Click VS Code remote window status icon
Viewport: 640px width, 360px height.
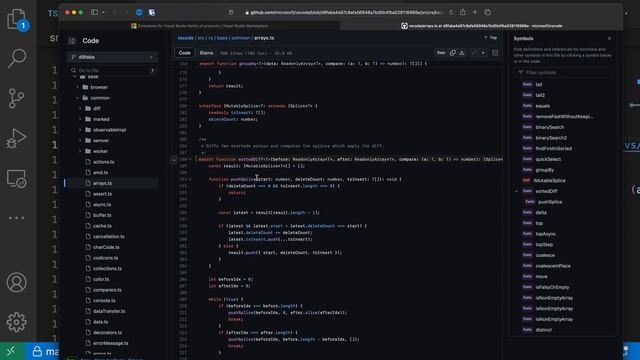click(11, 351)
